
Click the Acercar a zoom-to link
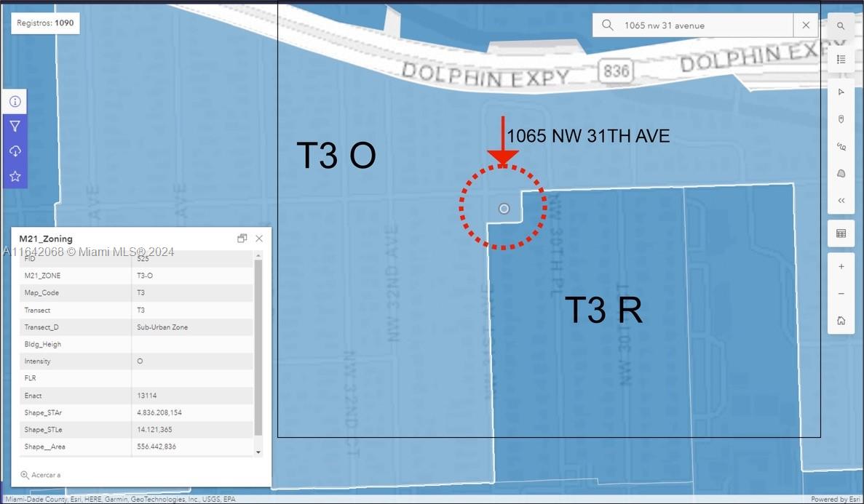point(41,475)
